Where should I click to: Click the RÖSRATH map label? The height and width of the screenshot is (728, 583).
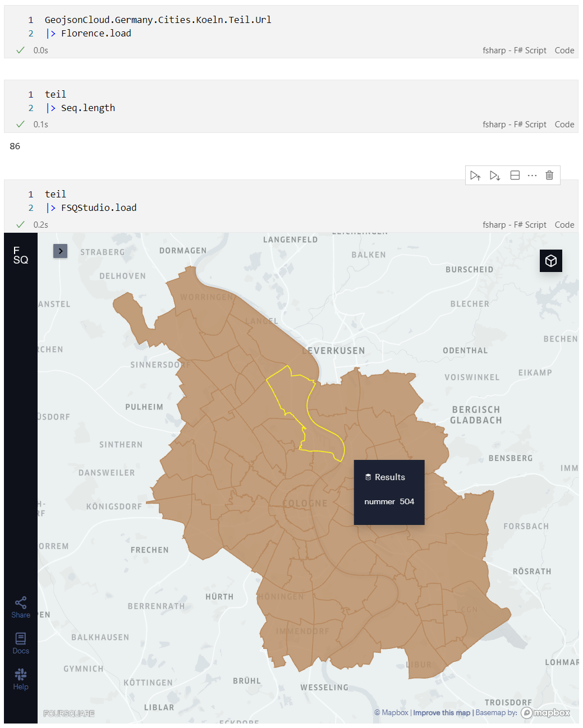532,571
